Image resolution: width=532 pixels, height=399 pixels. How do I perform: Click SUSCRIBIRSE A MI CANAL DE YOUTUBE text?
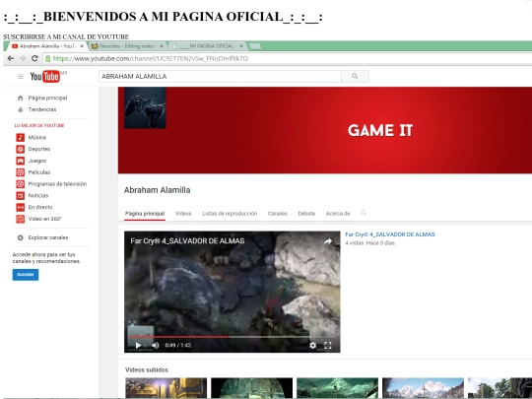coord(66,36)
